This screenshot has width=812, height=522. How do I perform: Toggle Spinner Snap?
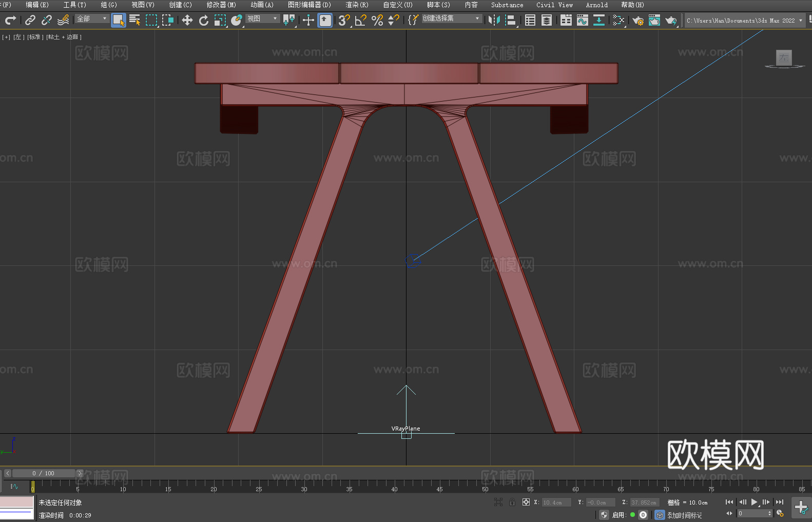click(394, 20)
